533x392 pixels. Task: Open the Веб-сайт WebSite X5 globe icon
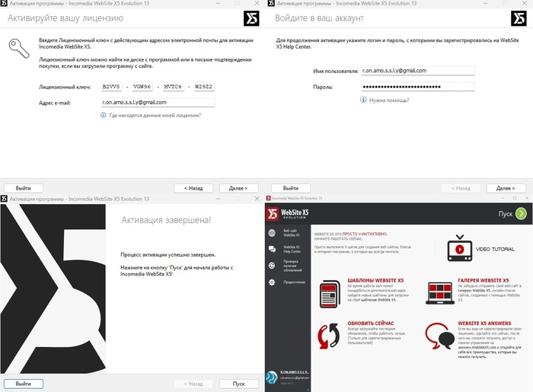(272, 233)
